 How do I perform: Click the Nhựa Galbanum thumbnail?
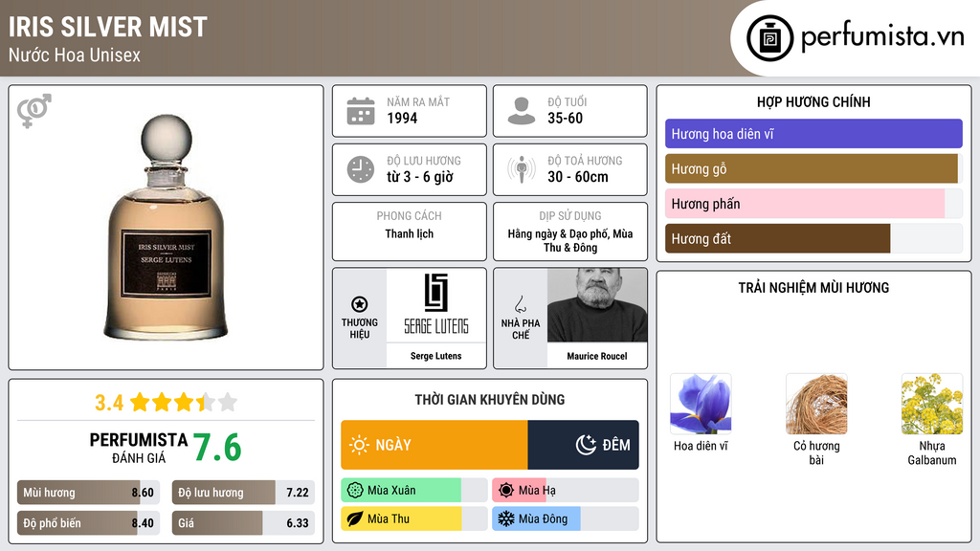tap(932, 404)
